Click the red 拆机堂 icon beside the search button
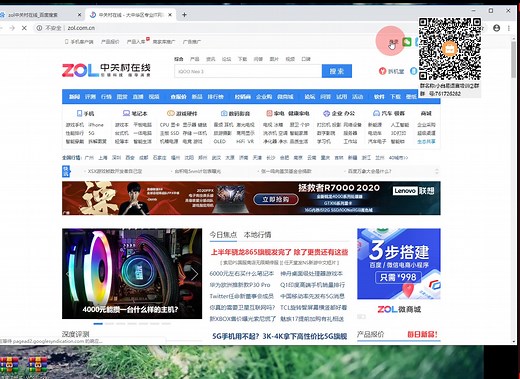 tap(382, 71)
